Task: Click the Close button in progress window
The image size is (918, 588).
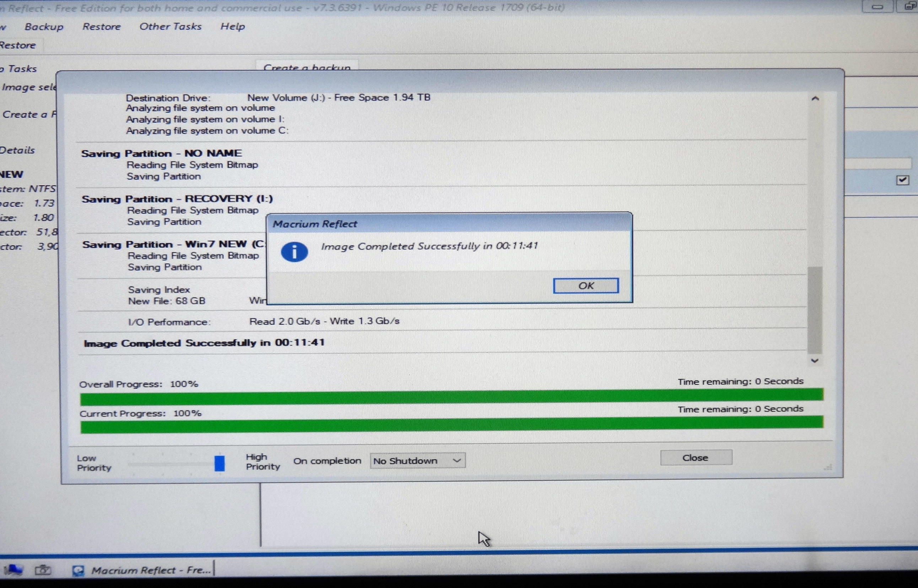Action: click(696, 457)
